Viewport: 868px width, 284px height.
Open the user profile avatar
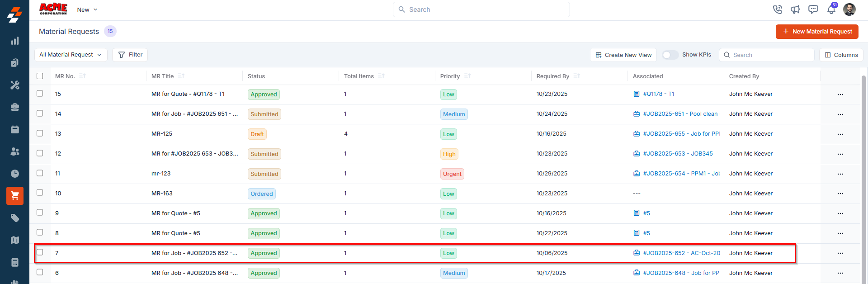pyautogui.click(x=849, y=9)
